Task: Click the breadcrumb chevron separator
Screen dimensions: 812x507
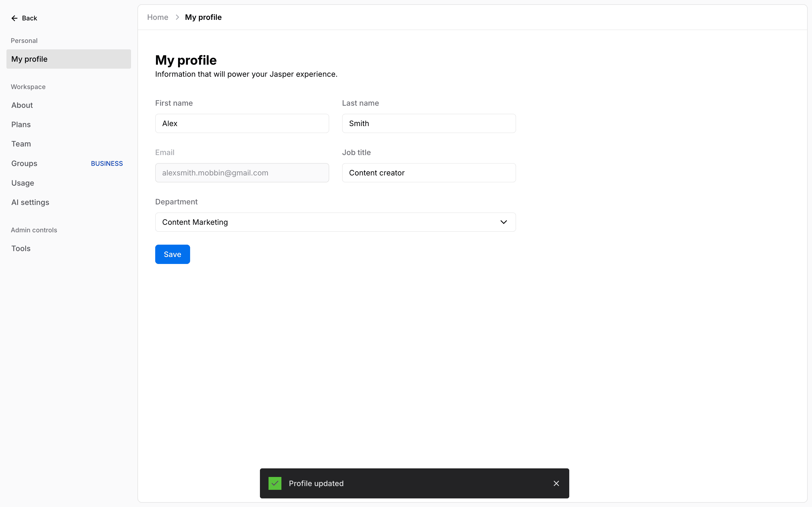Action: [x=177, y=17]
